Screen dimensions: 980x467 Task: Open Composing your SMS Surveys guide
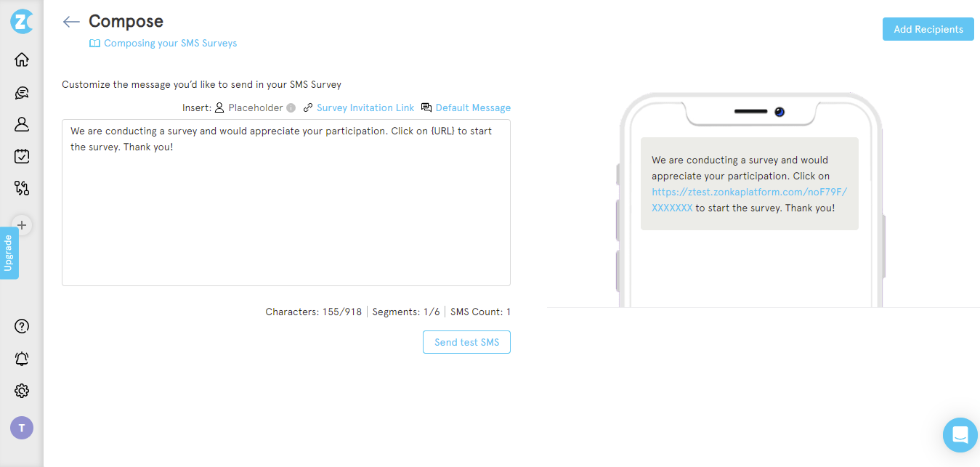[163, 43]
